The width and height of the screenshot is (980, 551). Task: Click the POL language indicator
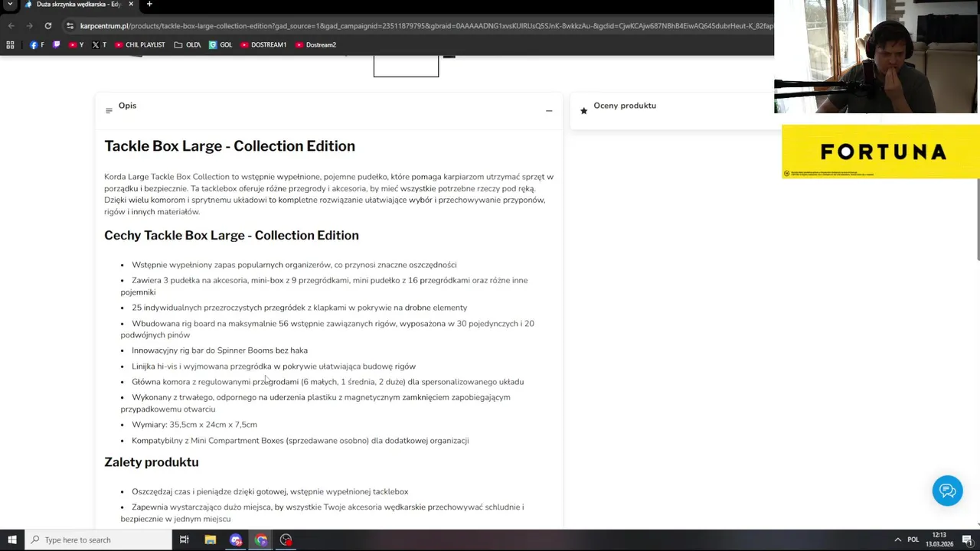pyautogui.click(x=913, y=540)
